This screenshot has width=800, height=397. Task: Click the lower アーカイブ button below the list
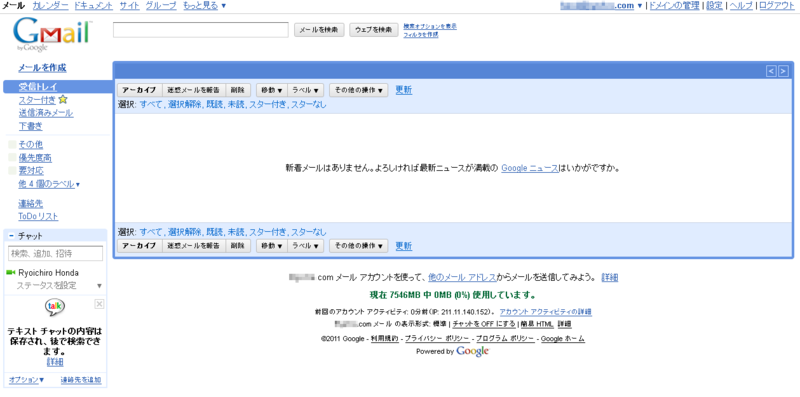[x=140, y=246]
